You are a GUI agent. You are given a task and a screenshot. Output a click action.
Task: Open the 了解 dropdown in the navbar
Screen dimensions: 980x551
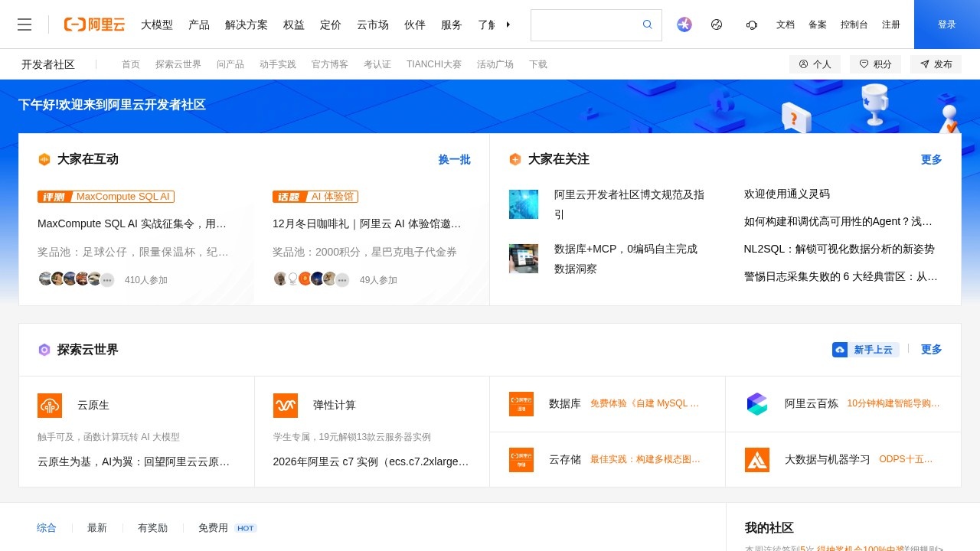pos(488,24)
